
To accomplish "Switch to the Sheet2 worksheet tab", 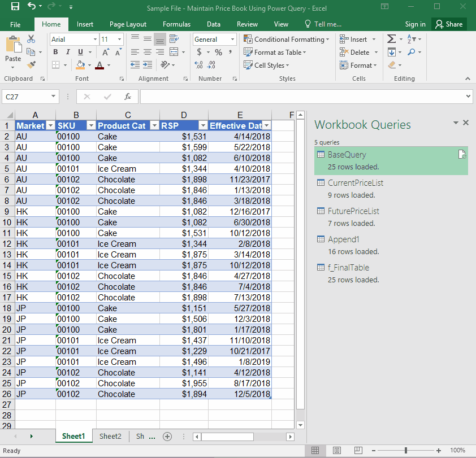I will [110, 437].
